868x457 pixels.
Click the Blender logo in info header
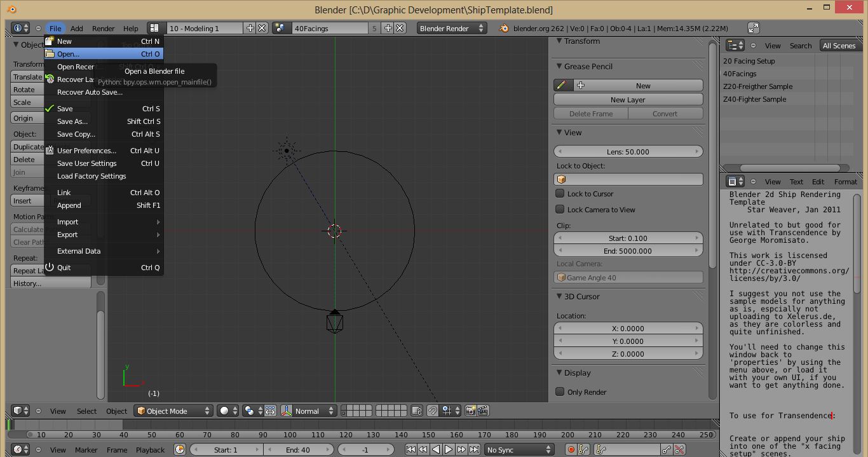tap(505, 28)
